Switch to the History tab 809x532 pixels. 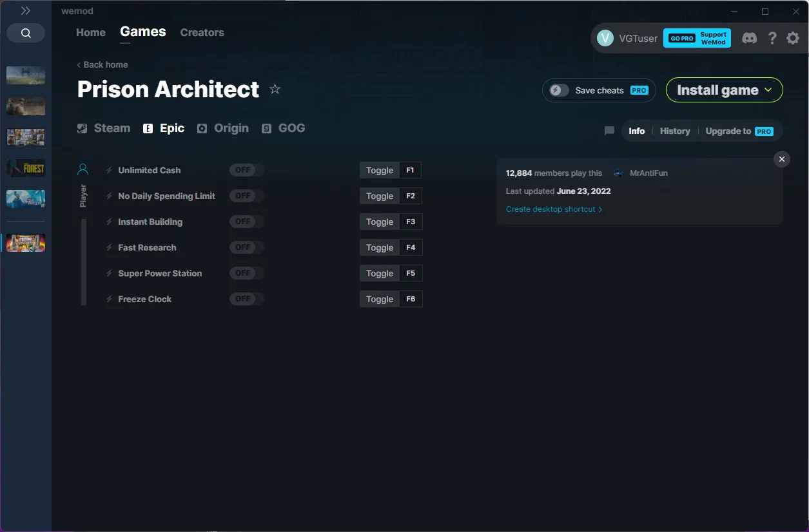[x=675, y=131]
